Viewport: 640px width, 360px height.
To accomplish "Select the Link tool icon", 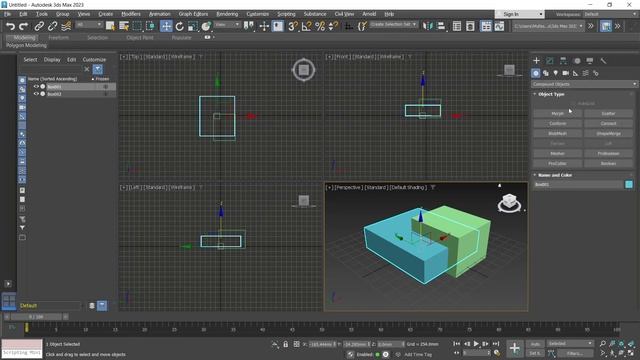I will (39, 27).
